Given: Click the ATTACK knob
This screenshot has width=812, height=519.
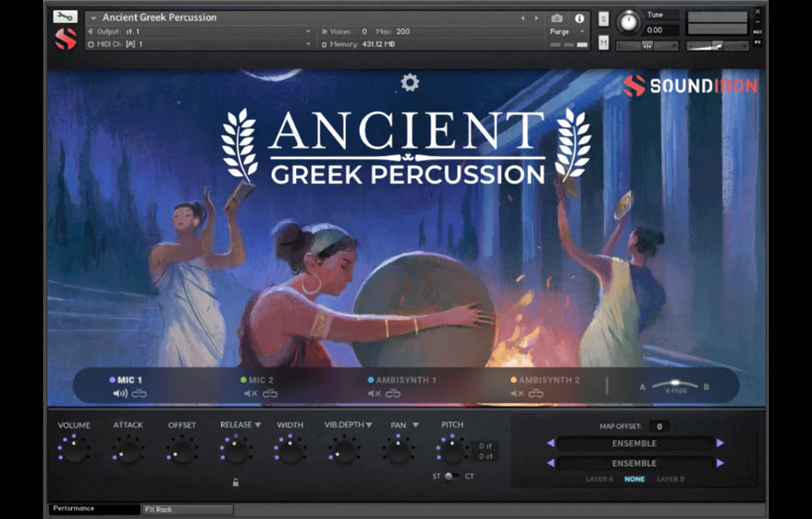Looking at the screenshot, I should click(128, 450).
